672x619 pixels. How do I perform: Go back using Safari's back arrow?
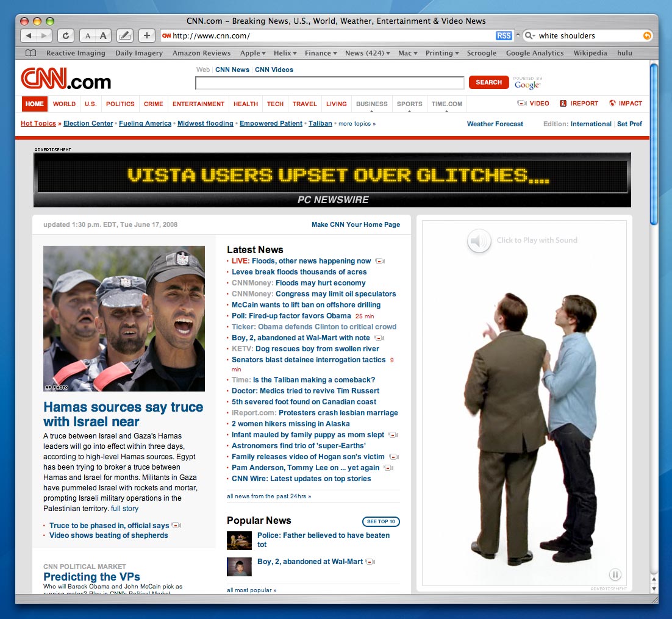[28, 35]
